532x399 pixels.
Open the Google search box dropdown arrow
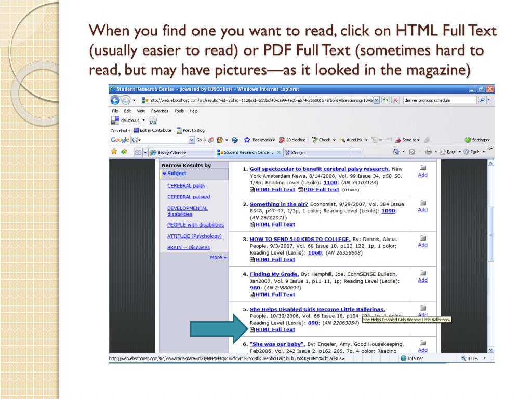(192, 140)
